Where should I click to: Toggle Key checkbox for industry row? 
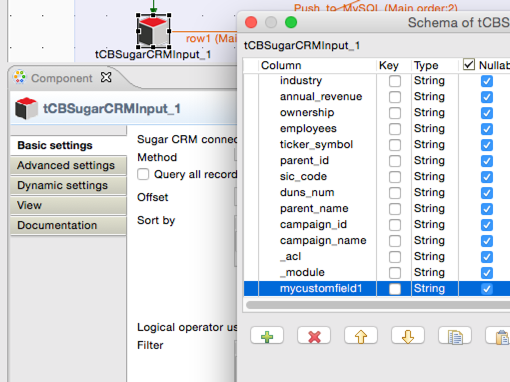tap(395, 81)
